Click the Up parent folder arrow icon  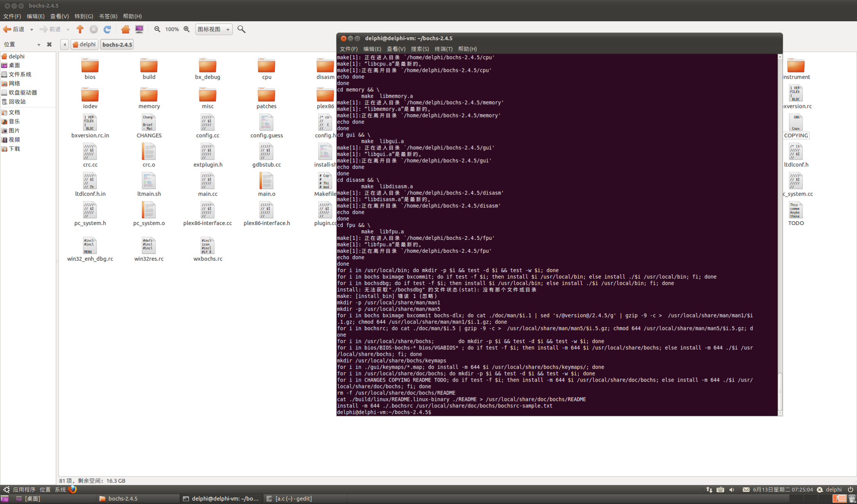pyautogui.click(x=80, y=29)
